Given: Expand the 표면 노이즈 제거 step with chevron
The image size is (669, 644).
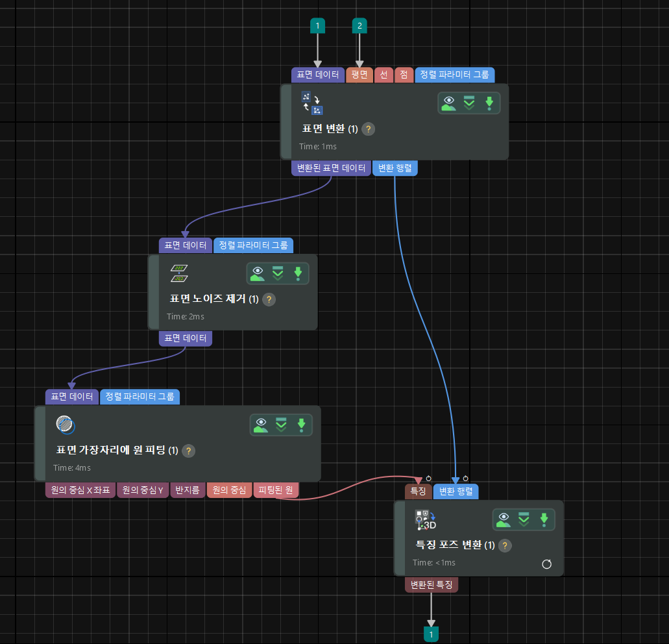Looking at the screenshot, I should tap(278, 273).
